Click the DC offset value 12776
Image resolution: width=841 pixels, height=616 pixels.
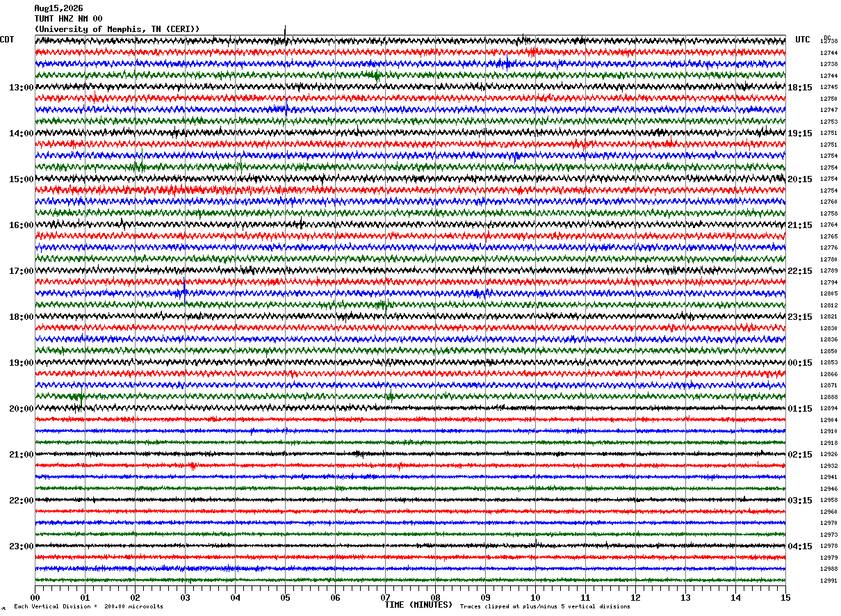click(x=829, y=248)
